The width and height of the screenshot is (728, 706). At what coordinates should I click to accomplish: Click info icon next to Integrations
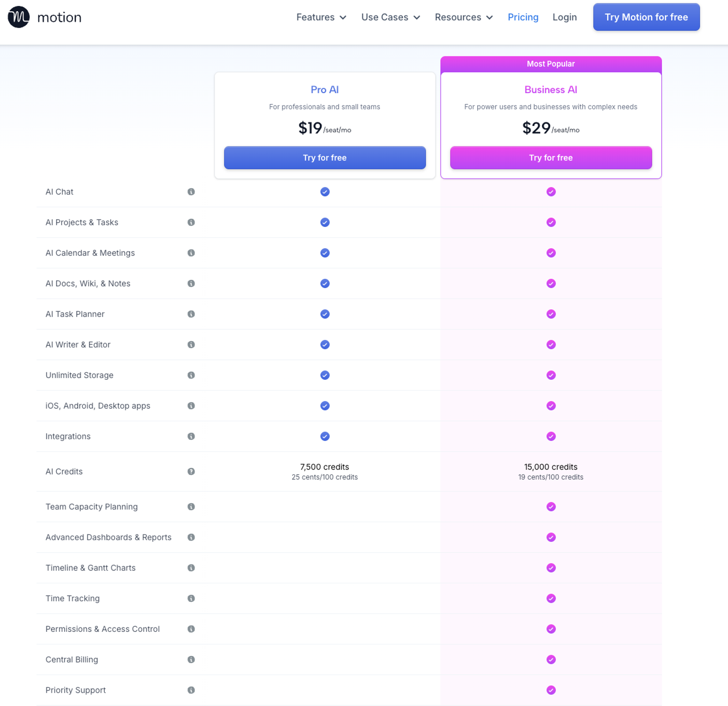[191, 436]
